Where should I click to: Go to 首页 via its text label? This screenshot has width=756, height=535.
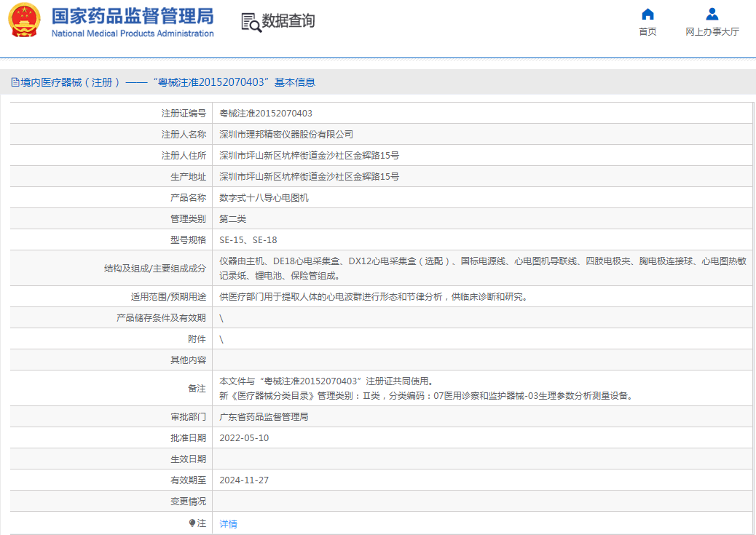pyautogui.click(x=647, y=31)
